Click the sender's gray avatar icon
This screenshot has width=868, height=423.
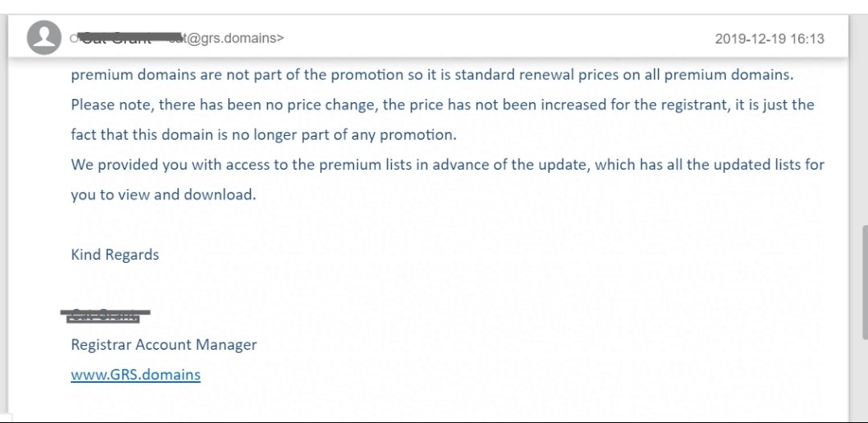(x=43, y=38)
